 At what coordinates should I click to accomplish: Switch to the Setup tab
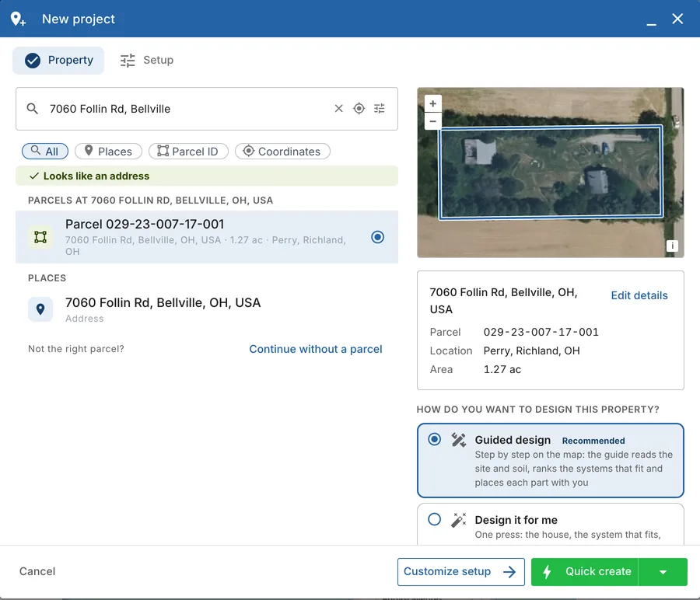tap(147, 60)
